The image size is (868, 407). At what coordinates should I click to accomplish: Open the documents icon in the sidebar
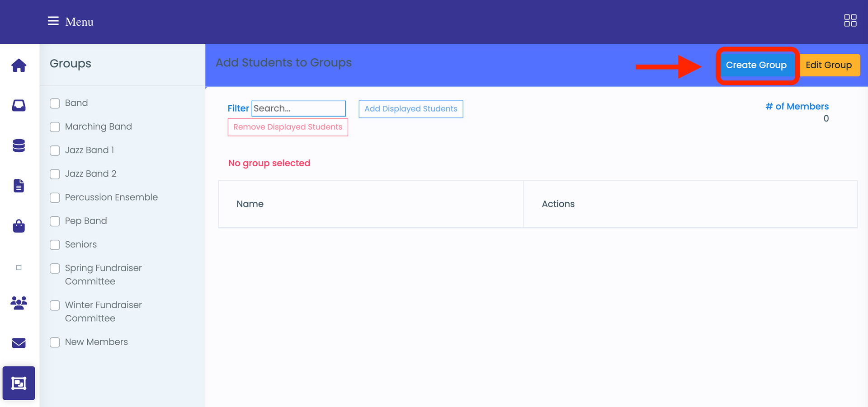coord(19,185)
